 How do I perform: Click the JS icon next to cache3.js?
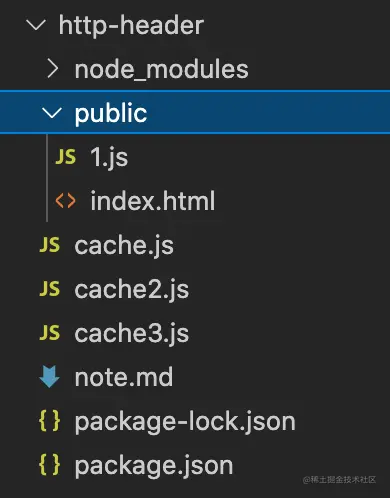pos(50,333)
